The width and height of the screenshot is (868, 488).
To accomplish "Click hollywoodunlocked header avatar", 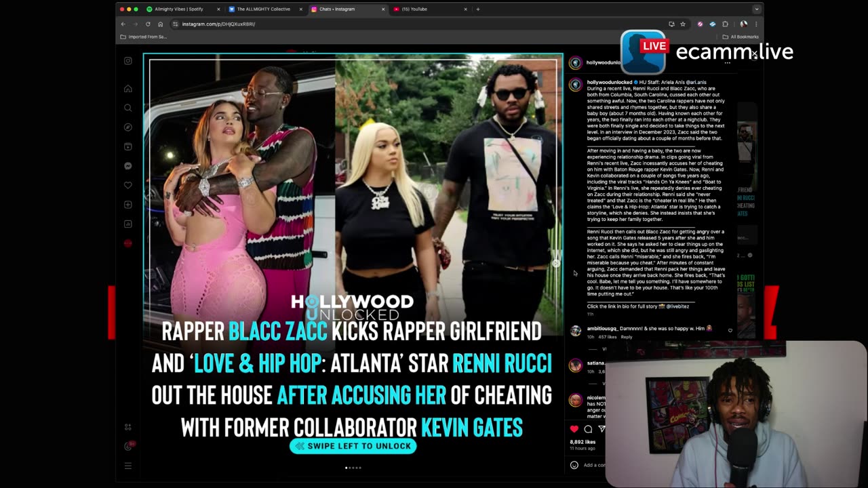I will click(575, 63).
